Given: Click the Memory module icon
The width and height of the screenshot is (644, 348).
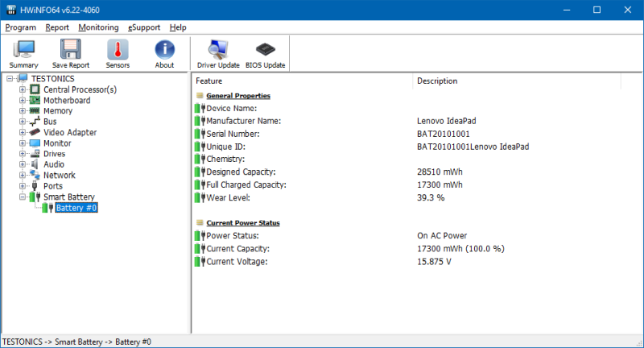Looking at the screenshot, I should click(35, 110).
